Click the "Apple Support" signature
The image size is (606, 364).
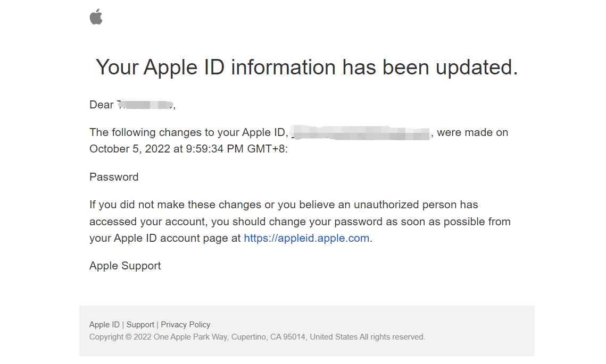(x=125, y=266)
